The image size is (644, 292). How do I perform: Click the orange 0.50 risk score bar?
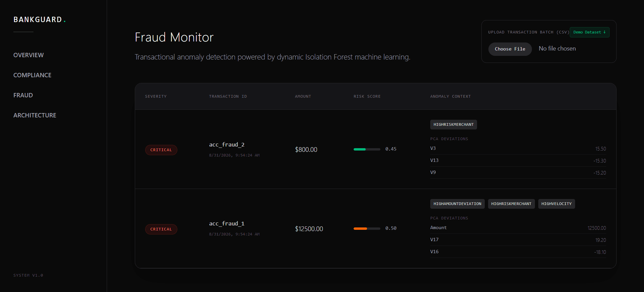367,228
